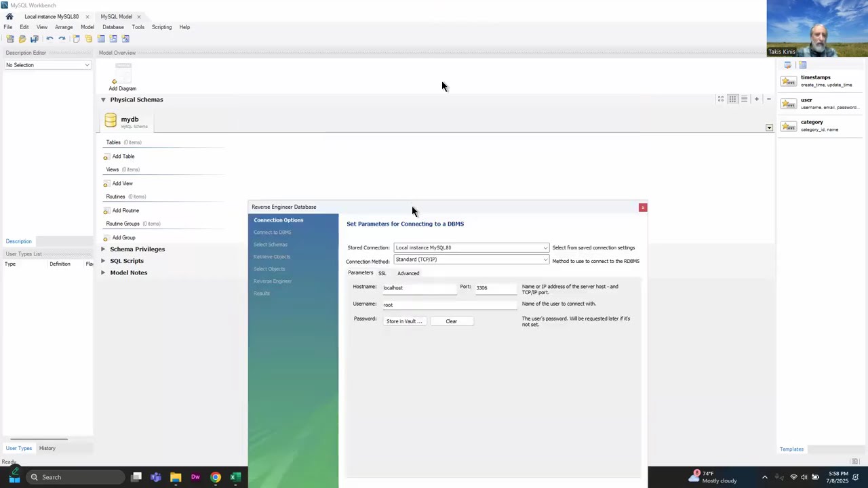Switch to the Advanced connection tab

(x=408, y=273)
